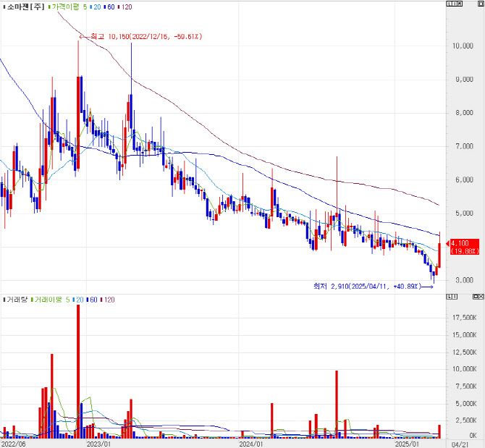The image size is (485, 448).
Task: Click the 'L' log-scale icon on the price panel
Action: point(450,5)
